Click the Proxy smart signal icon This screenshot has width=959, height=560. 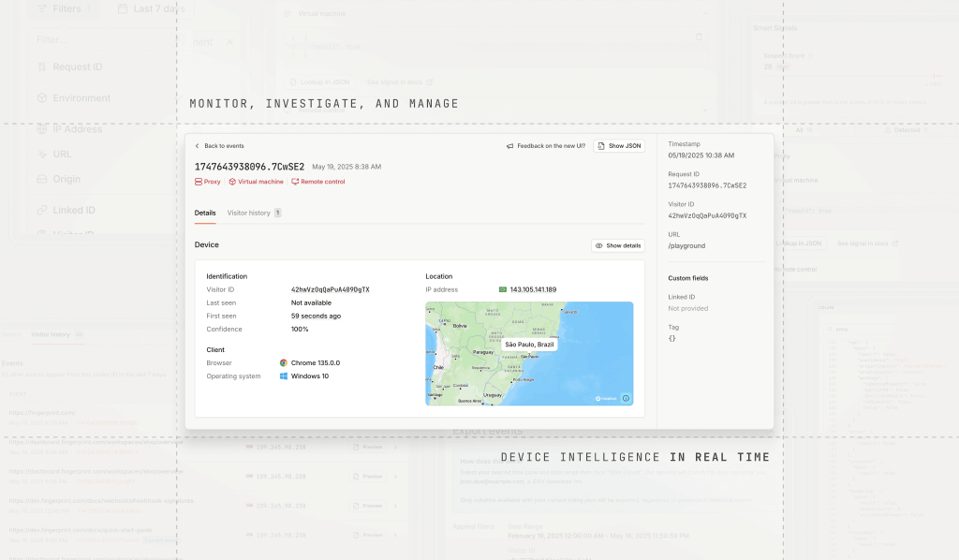199,182
